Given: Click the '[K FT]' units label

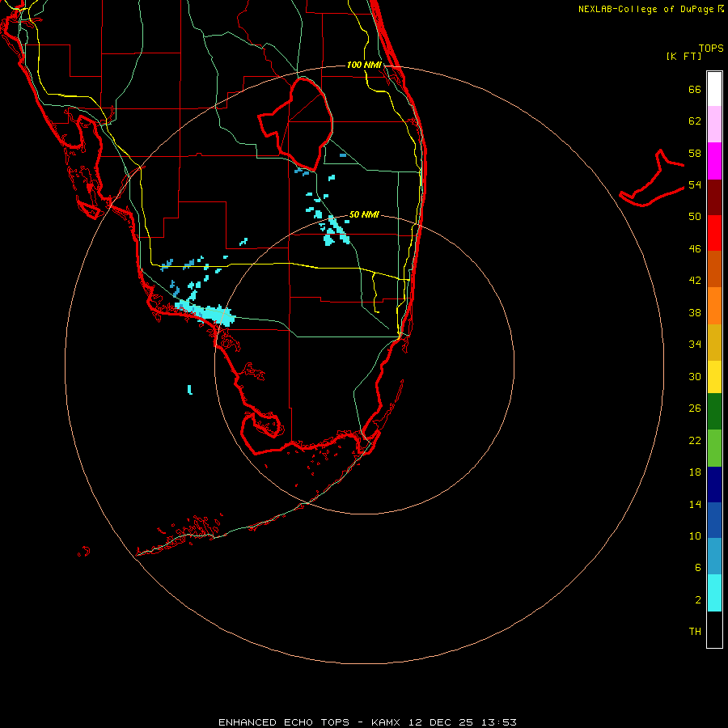Looking at the screenshot, I should 684,57.
